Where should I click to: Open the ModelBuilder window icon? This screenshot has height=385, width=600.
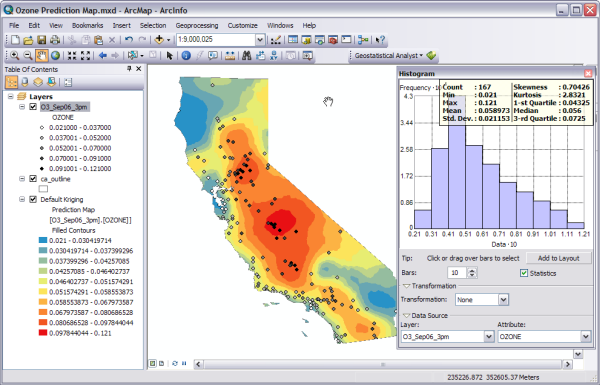pos(363,40)
